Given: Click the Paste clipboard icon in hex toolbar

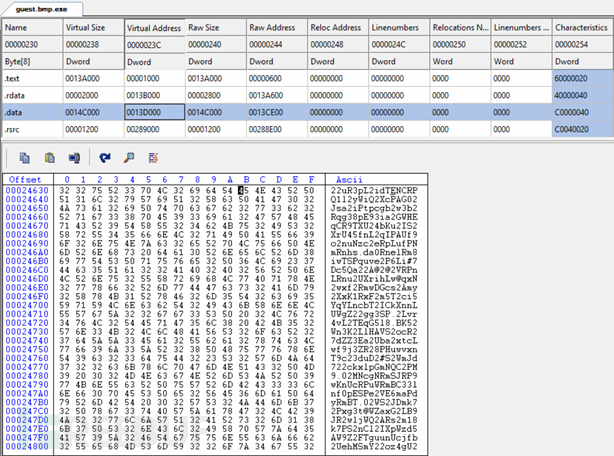Looking at the screenshot, I should 49,158.
